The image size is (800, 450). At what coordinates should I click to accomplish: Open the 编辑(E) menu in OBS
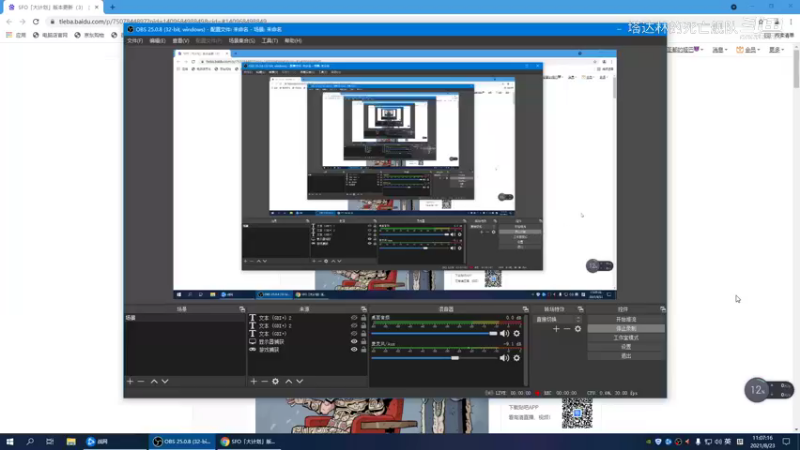coord(157,41)
